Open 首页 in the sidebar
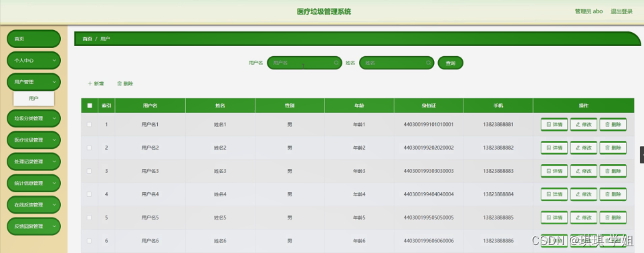644x253 pixels. click(33, 39)
